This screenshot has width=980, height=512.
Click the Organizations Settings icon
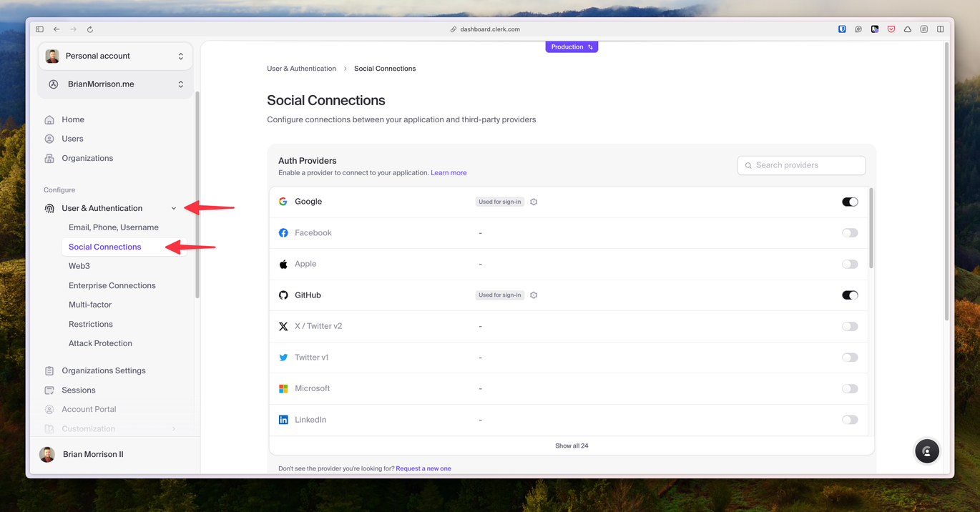tap(49, 370)
